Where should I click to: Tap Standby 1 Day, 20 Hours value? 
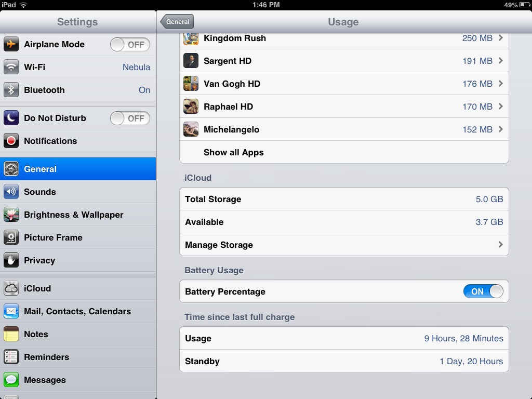click(x=471, y=362)
